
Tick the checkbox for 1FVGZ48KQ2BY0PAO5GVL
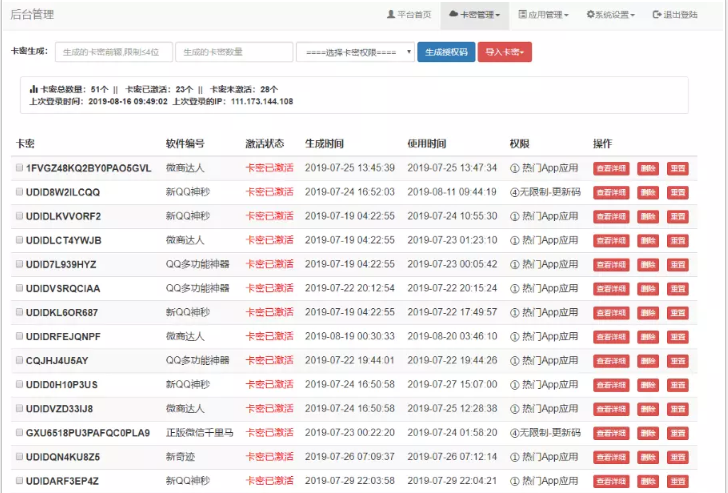click(x=19, y=168)
